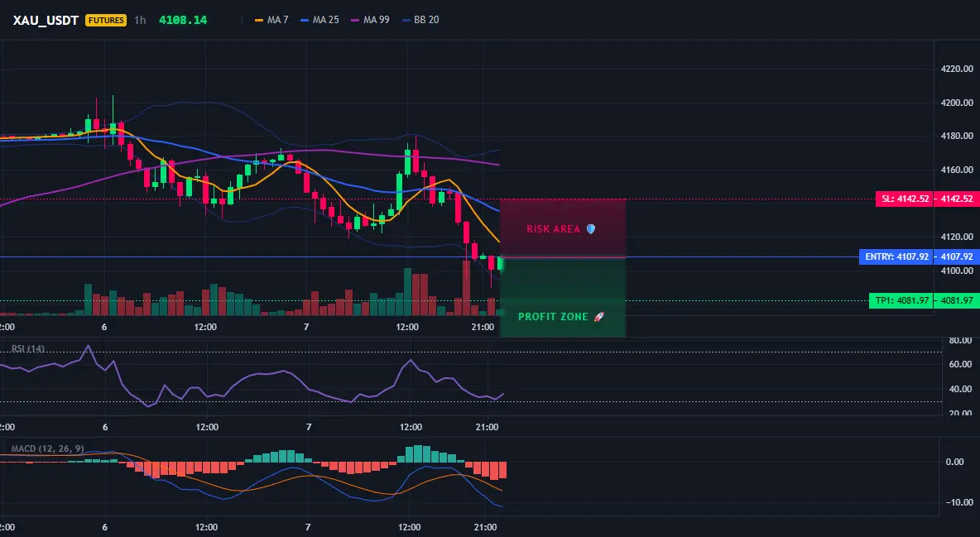The height and width of the screenshot is (537, 980).
Task: Click the 40.00 RSI axis value
Action: pos(961,390)
